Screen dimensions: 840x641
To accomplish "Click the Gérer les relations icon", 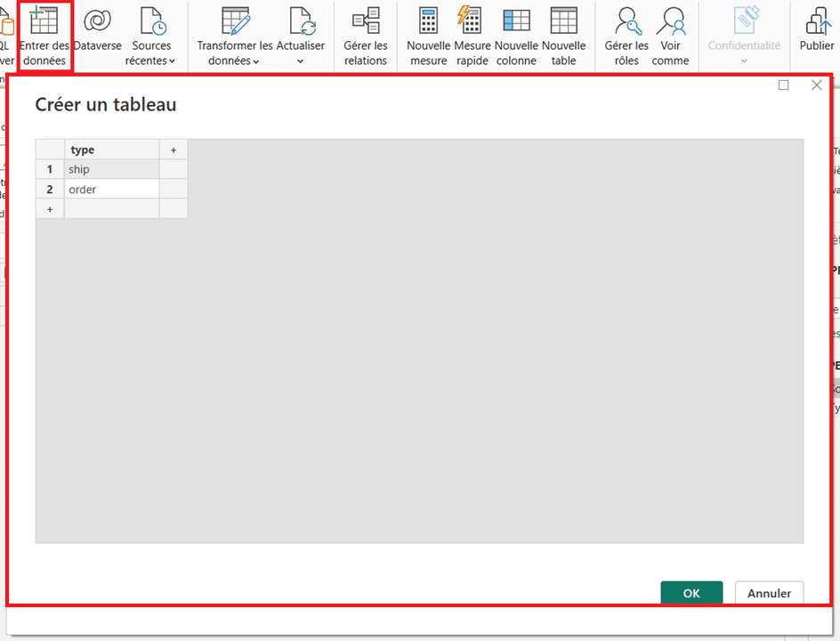I will [366, 21].
